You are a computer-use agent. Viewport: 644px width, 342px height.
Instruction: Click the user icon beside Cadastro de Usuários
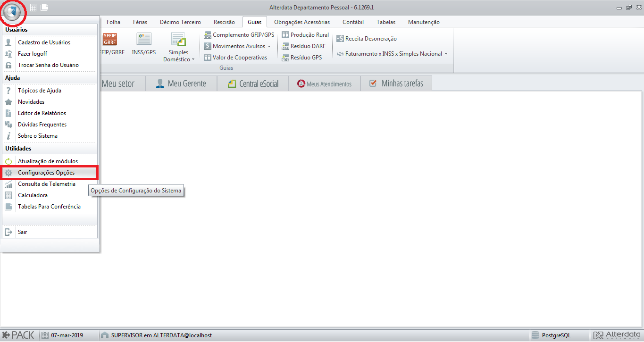tap(8, 42)
